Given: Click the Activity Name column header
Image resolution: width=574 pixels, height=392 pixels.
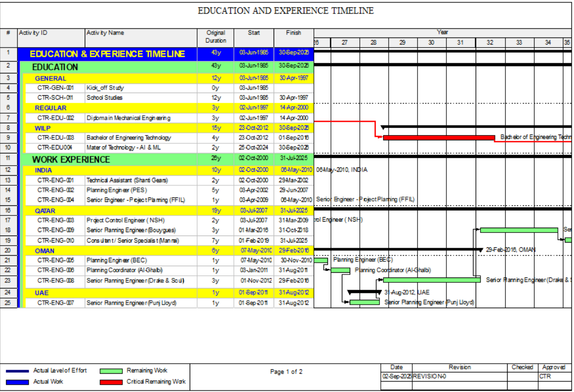Looking at the screenshot, I should tap(141, 38).
